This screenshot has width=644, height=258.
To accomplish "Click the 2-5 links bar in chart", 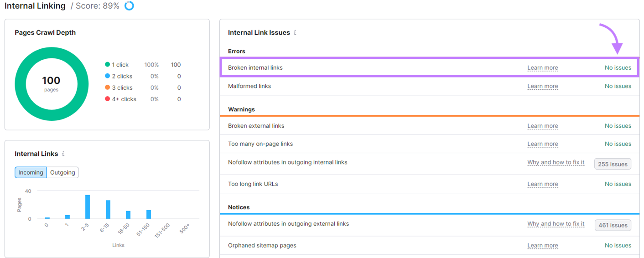I will point(88,207).
